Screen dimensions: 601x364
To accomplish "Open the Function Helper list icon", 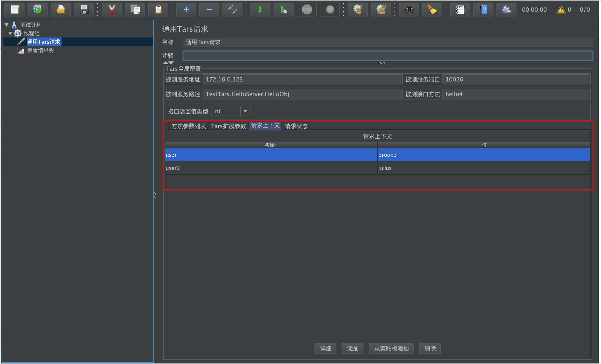I will pyautogui.click(x=460, y=10).
